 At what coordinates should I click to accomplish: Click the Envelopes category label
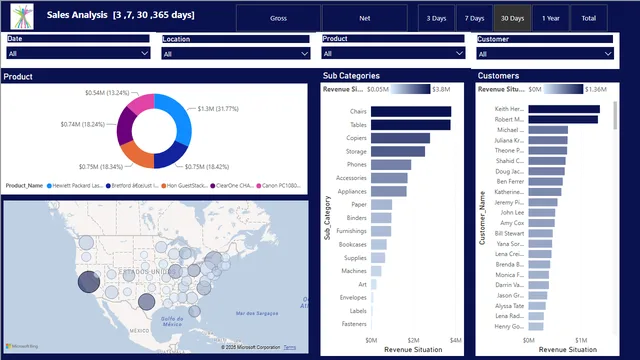pyautogui.click(x=353, y=298)
